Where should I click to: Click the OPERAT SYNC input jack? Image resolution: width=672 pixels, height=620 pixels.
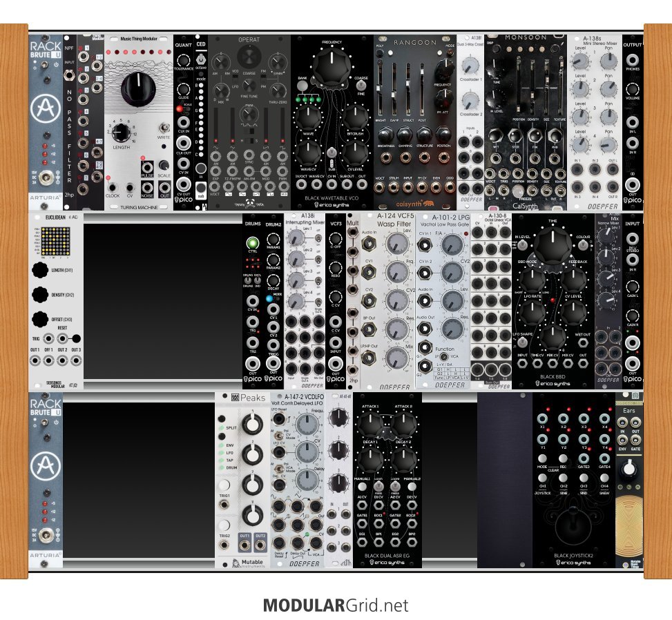(249, 155)
